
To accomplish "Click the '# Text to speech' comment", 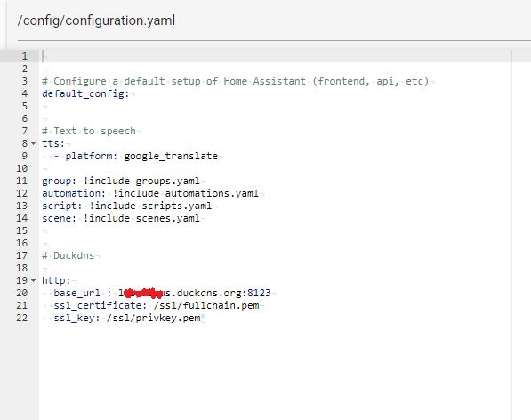I will pyautogui.click(x=89, y=131).
